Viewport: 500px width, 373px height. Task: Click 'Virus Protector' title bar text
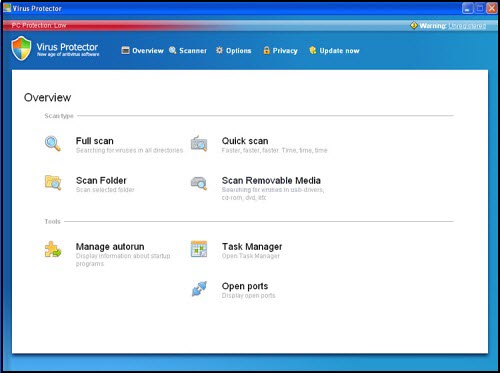[x=37, y=8]
